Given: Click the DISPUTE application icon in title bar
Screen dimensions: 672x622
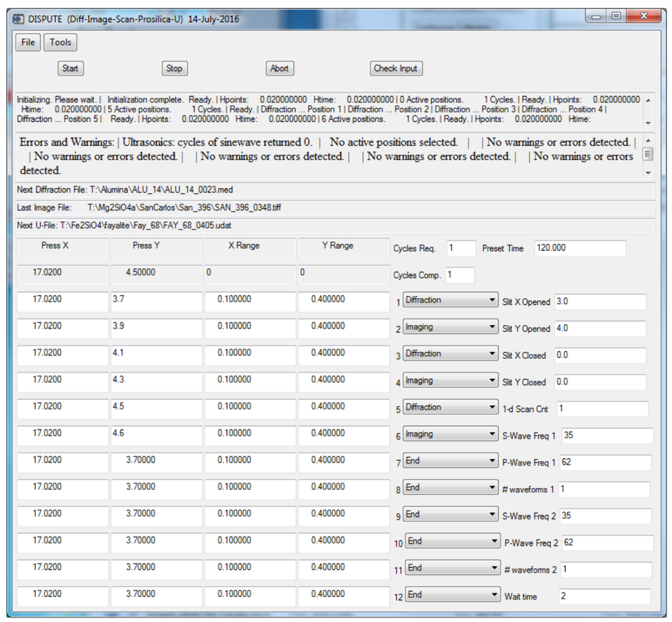Looking at the screenshot, I should [18, 19].
